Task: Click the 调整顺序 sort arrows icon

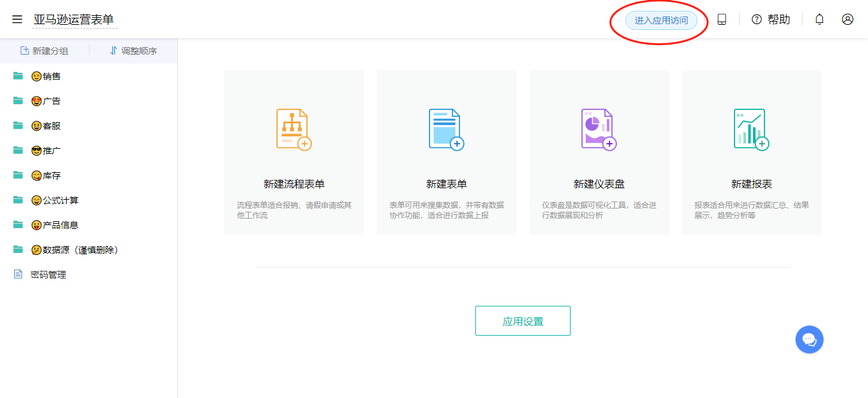Action: tap(114, 51)
